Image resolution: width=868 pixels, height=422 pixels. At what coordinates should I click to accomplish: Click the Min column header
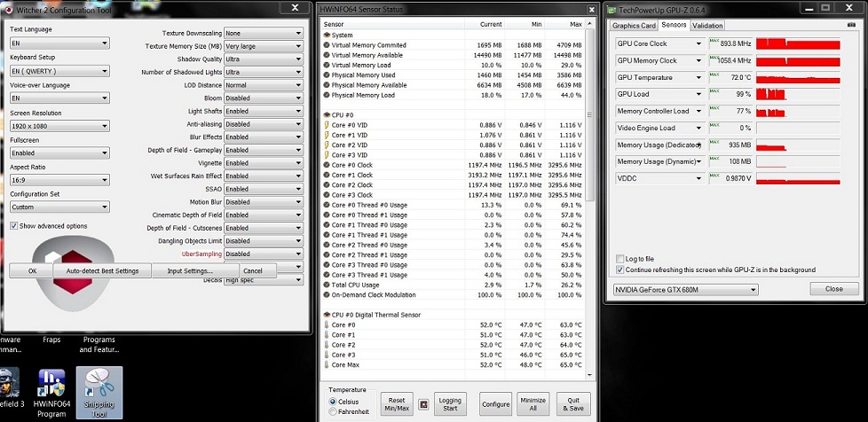point(525,24)
